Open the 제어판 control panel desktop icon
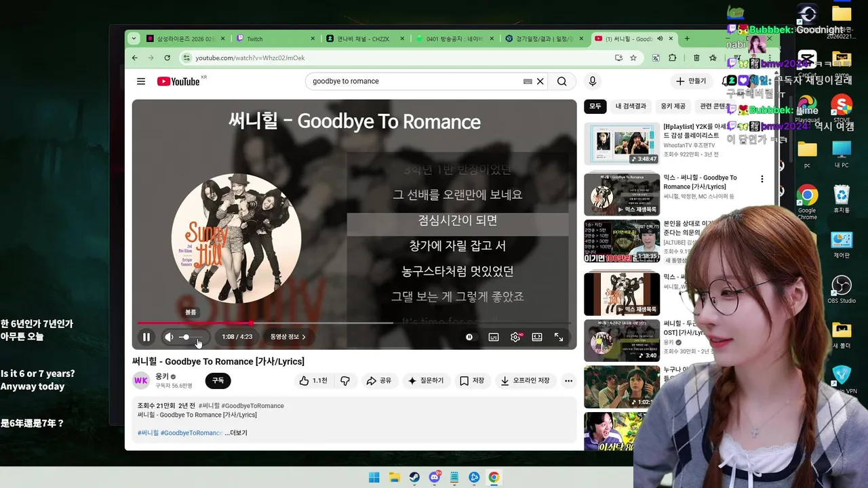The height and width of the screenshot is (488, 868). 842,245
